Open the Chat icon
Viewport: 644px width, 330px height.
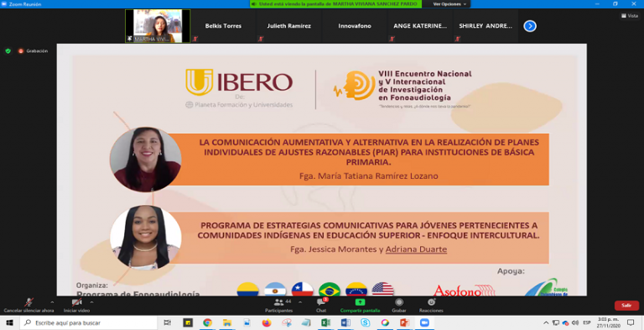(x=321, y=302)
